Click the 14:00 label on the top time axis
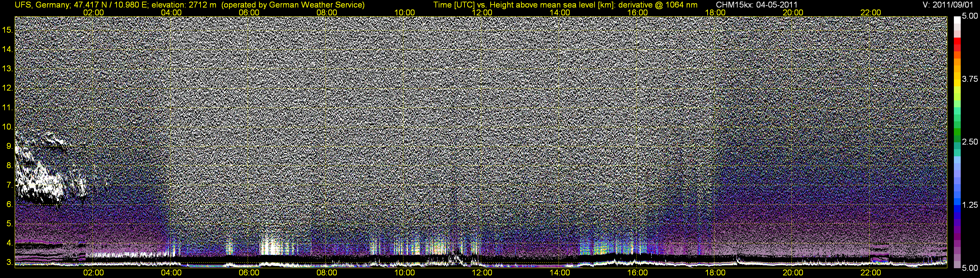980x278 pixels. pyautogui.click(x=560, y=12)
